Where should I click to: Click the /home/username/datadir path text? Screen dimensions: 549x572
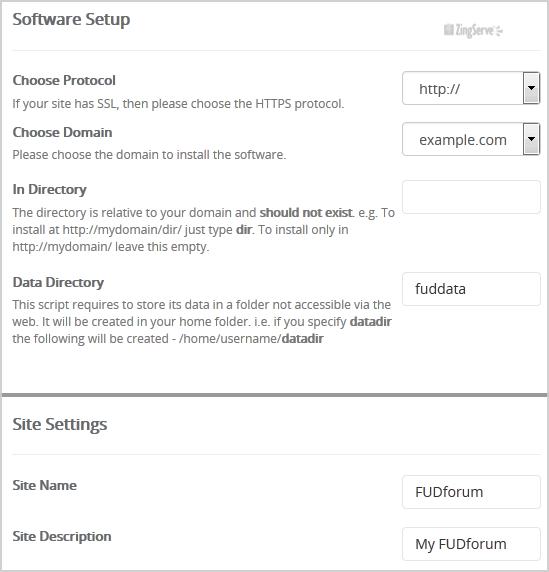pyautogui.click(x=251, y=339)
